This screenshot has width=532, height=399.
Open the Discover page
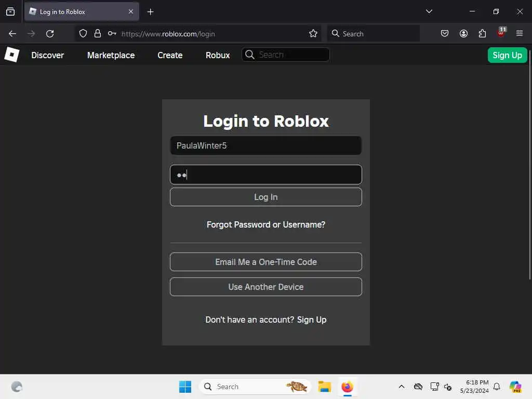click(x=47, y=55)
